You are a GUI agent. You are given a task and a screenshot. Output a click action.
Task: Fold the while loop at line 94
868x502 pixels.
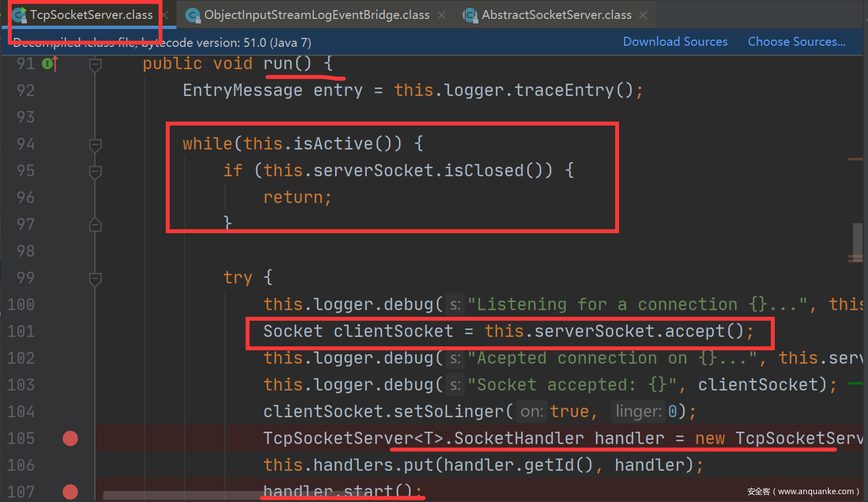click(x=95, y=145)
